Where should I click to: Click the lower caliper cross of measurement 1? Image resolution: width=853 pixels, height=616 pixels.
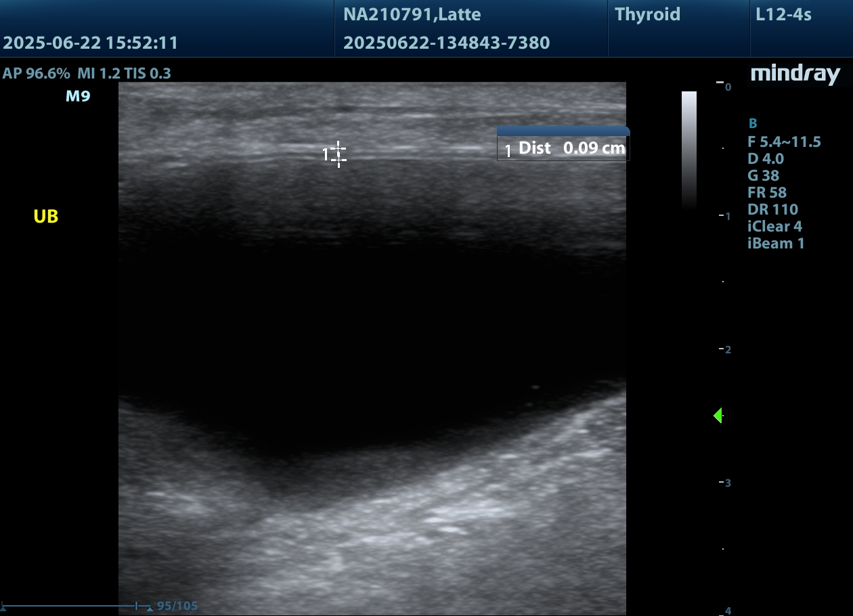tap(338, 160)
